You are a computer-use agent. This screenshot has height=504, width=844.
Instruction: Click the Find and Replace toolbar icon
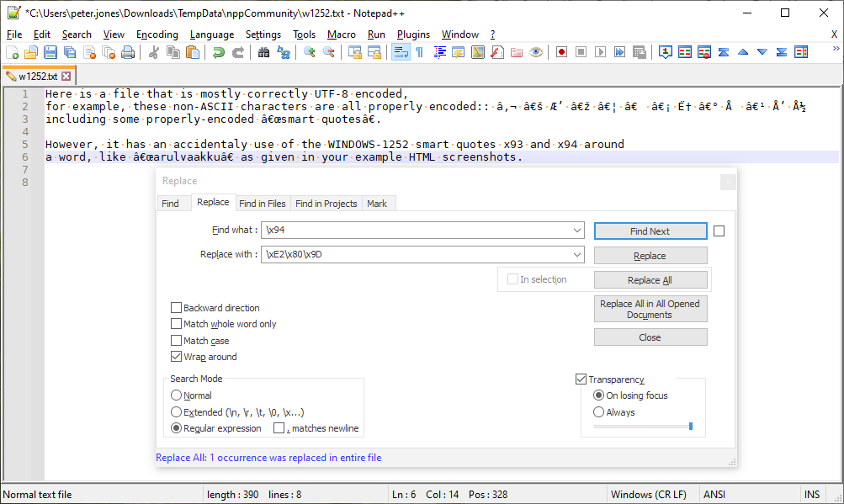pyautogui.click(x=283, y=52)
